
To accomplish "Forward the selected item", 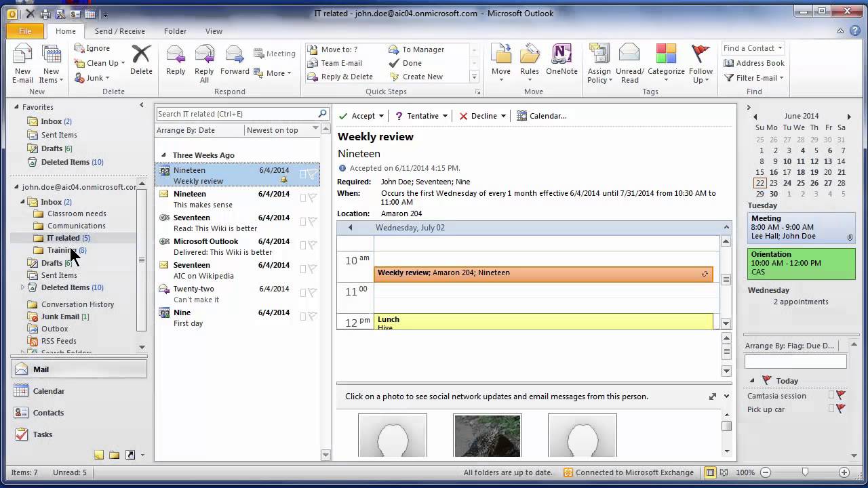I will (235, 60).
